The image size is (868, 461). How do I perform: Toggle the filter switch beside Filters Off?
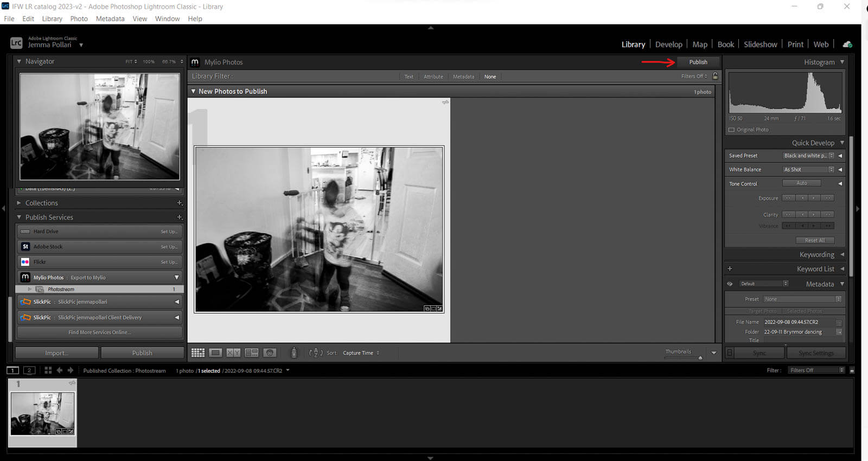click(x=852, y=370)
